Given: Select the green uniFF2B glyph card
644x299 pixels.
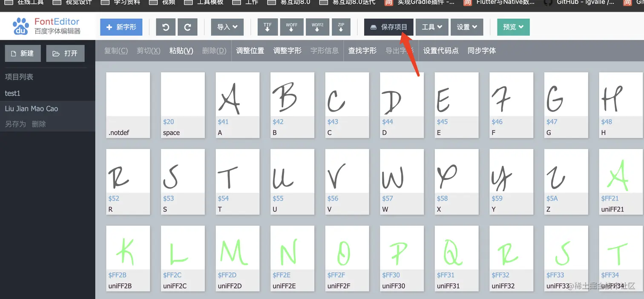Looking at the screenshot, I should pyautogui.click(x=128, y=258).
